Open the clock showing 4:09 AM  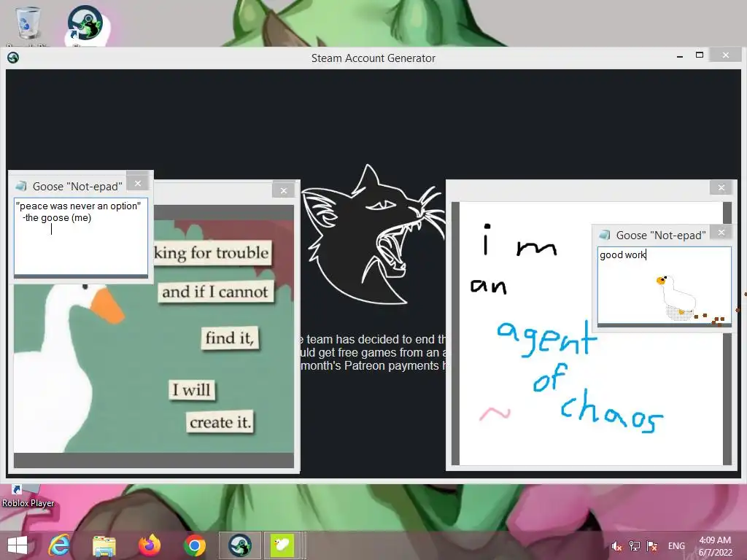715,545
